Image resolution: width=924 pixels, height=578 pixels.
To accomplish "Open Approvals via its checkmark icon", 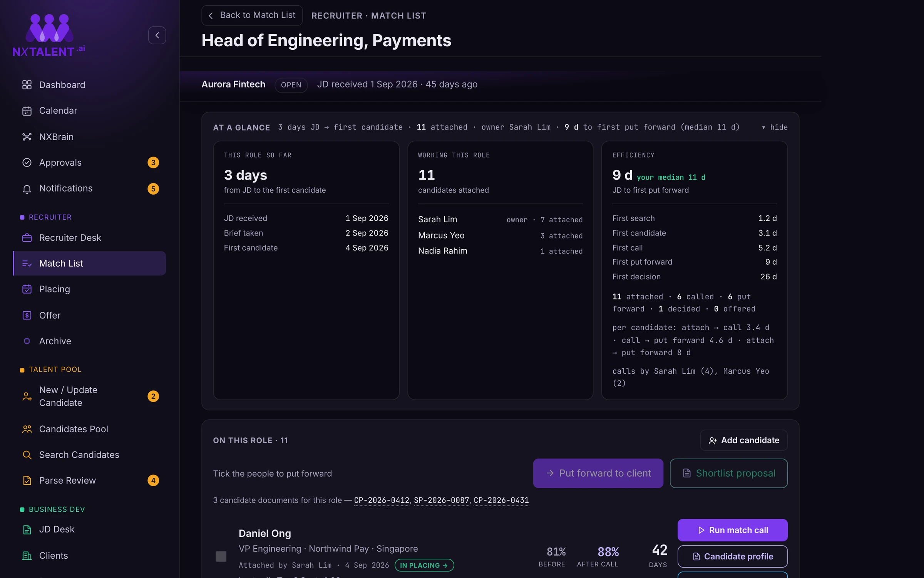I will 27,163.
